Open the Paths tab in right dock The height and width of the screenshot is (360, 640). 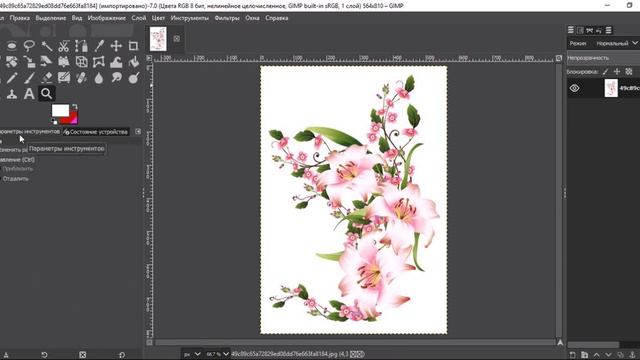point(589,30)
